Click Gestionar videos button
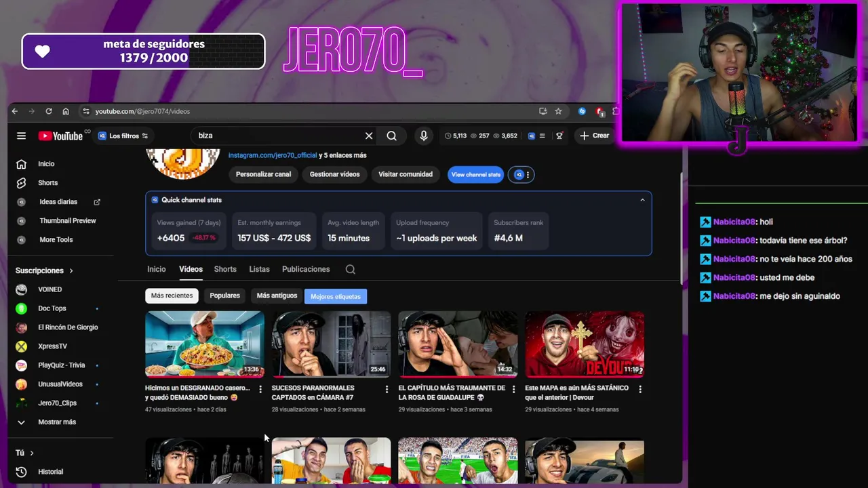This screenshot has width=868, height=488. pos(334,175)
